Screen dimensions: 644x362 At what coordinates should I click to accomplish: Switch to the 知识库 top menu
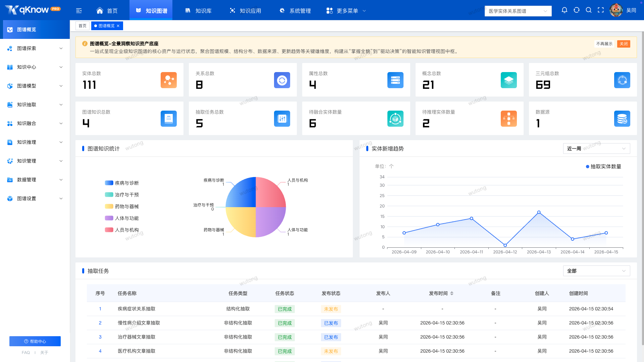point(198,11)
